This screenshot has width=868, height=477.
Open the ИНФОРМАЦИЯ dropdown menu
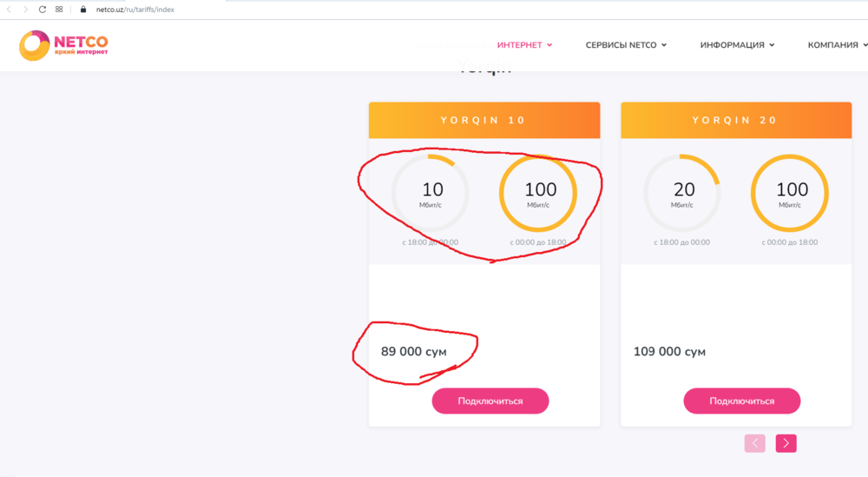[x=737, y=45]
